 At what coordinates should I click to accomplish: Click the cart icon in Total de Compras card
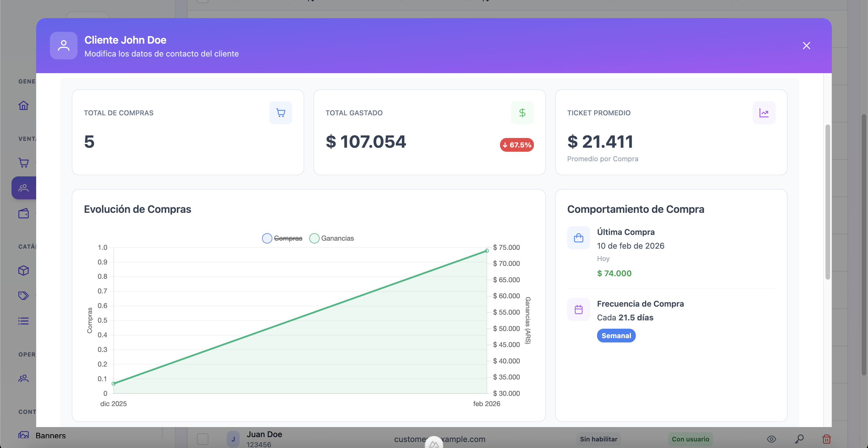pyautogui.click(x=280, y=112)
